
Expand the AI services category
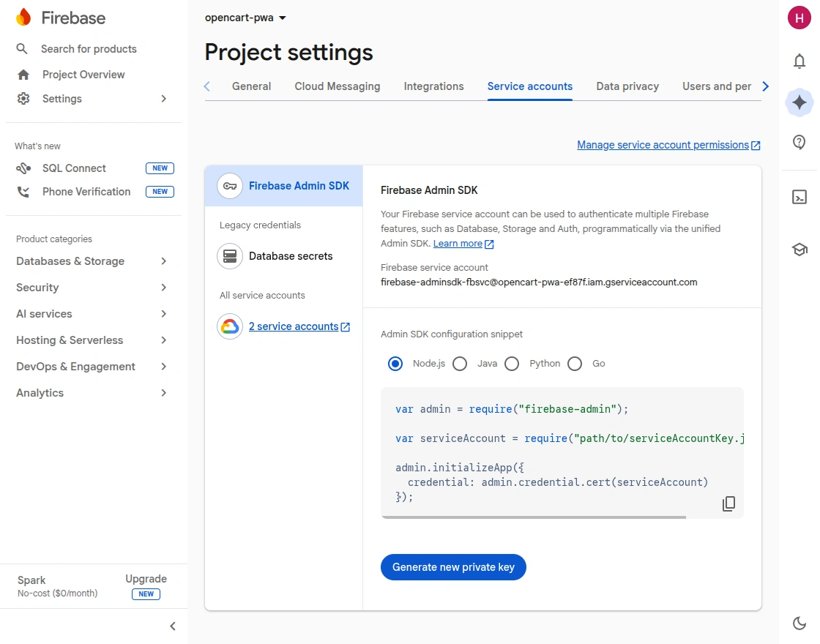pyautogui.click(x=92, y=314)
